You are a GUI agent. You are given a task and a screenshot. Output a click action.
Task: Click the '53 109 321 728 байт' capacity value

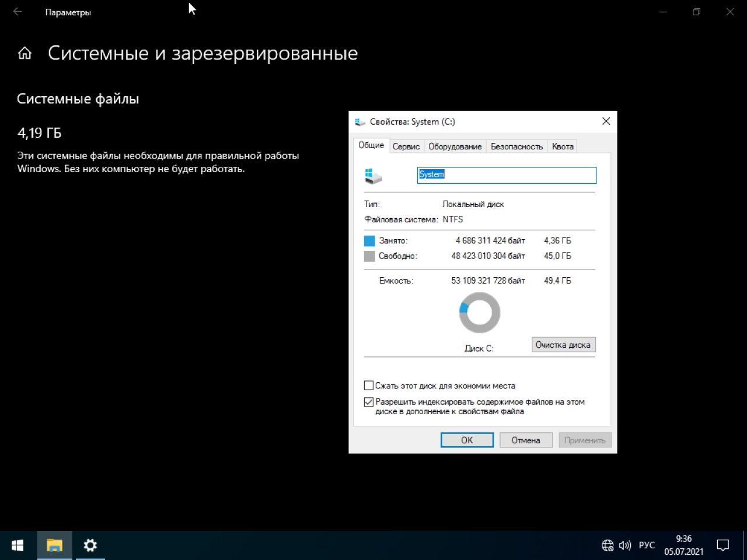[x=488, y=281]
